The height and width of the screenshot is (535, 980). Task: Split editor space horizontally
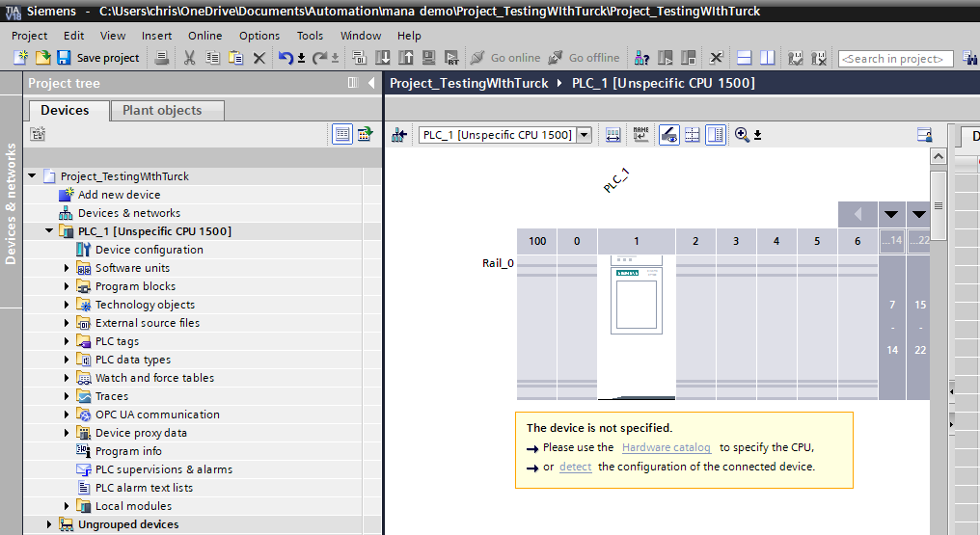[744, 58]
